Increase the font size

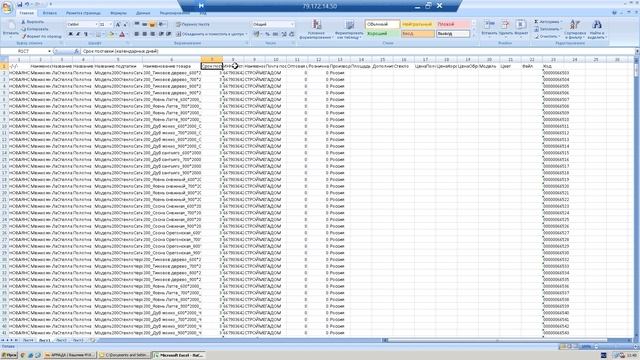coord(118,24)
